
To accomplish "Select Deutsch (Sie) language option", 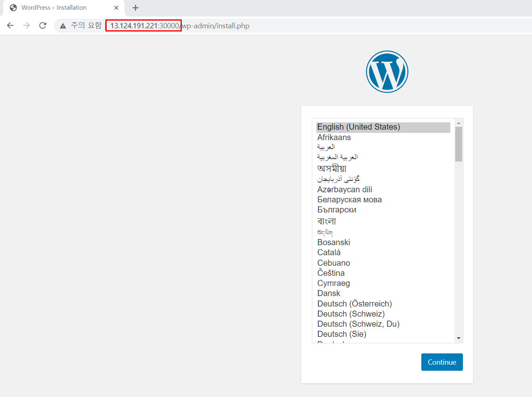I will pyautogui.click(x=383, y=334).
